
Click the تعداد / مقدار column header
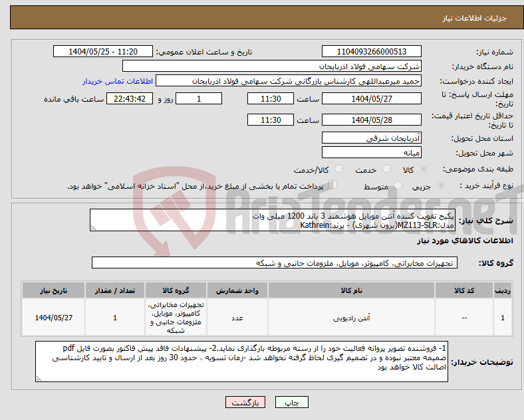(x=115, y=290)
